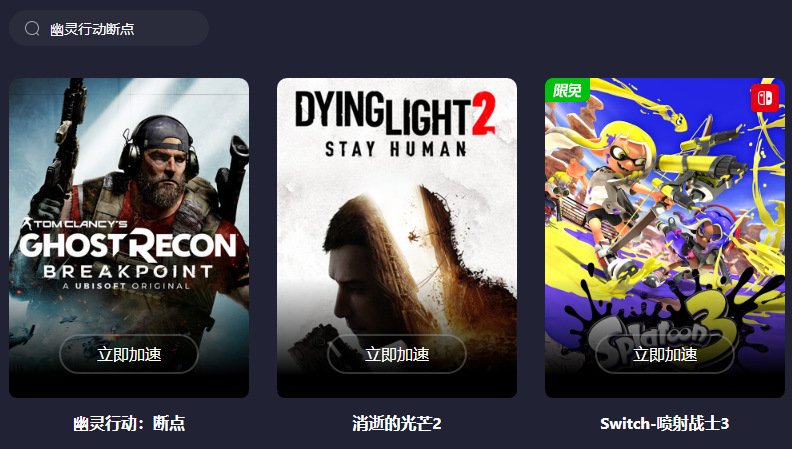This screenshot has width=792, height=449.
Task: Open the Dying Light 2 cover
Action: [397, 237]
